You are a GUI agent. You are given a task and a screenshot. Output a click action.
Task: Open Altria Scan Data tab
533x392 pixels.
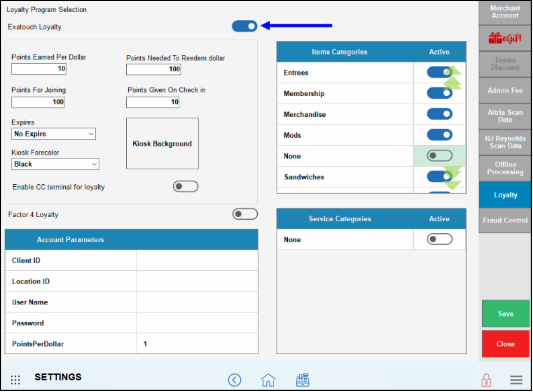pos(505,116)
